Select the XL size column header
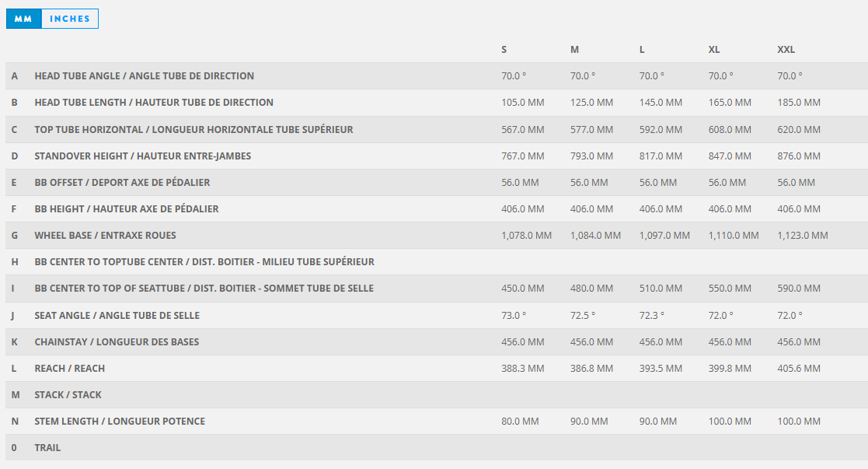Image resolution: width=868 pixels, height=469 pixels. point(713,49)
